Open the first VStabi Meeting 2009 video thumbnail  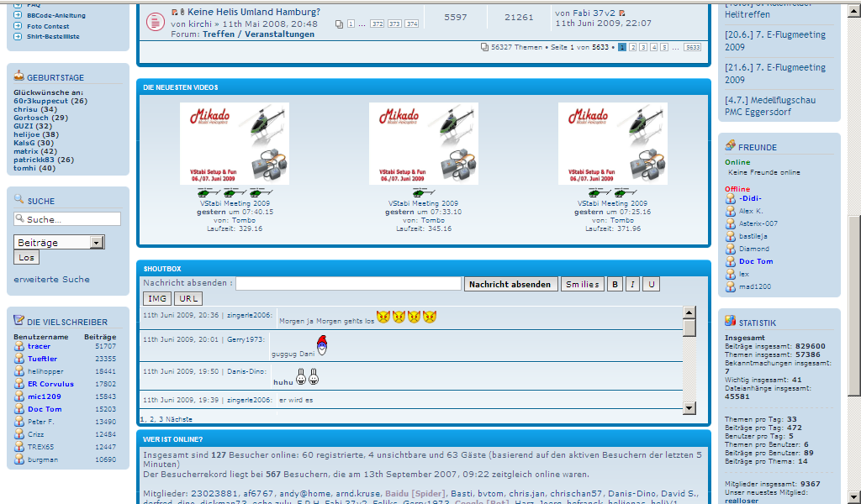coord(235,144)
